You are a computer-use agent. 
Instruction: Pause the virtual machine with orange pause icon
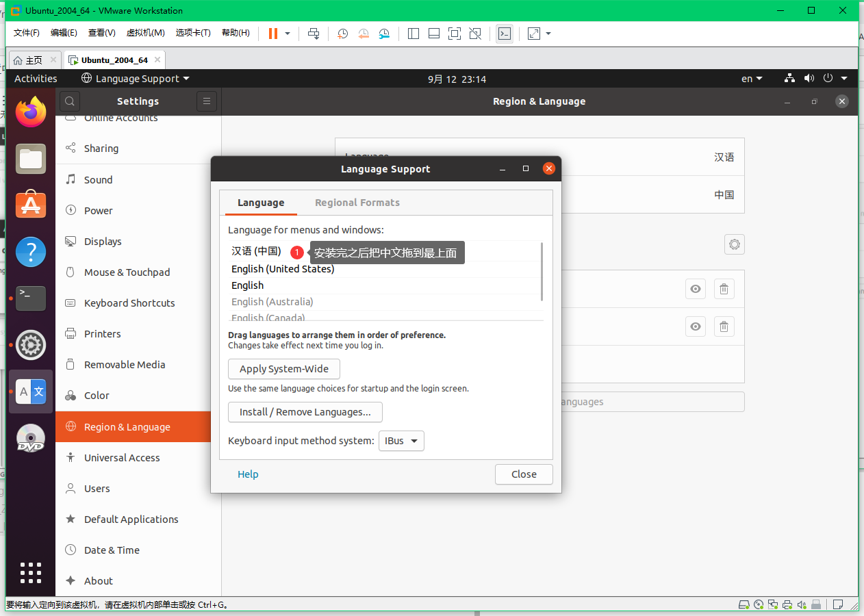pos(273,34)
